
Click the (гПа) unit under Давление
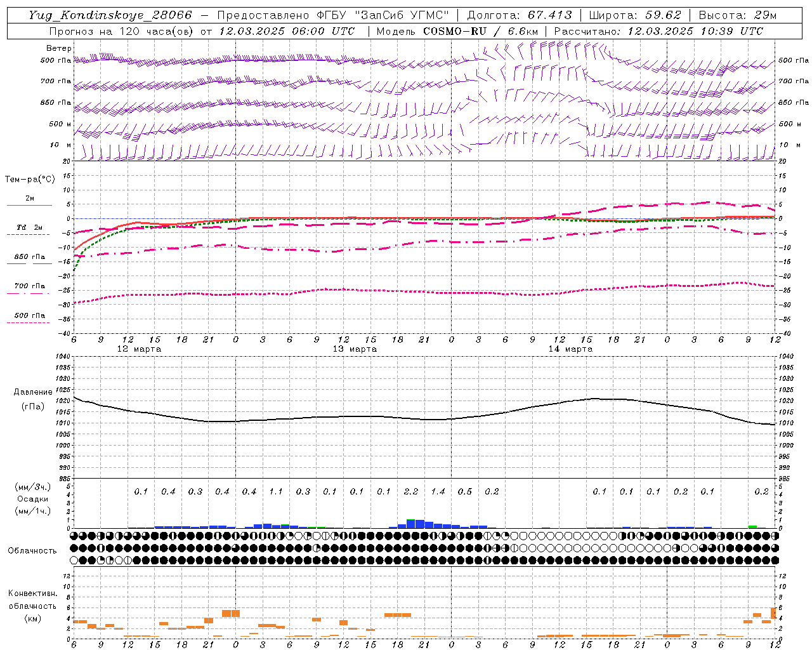pyautogui.click(x=33, y=406)
